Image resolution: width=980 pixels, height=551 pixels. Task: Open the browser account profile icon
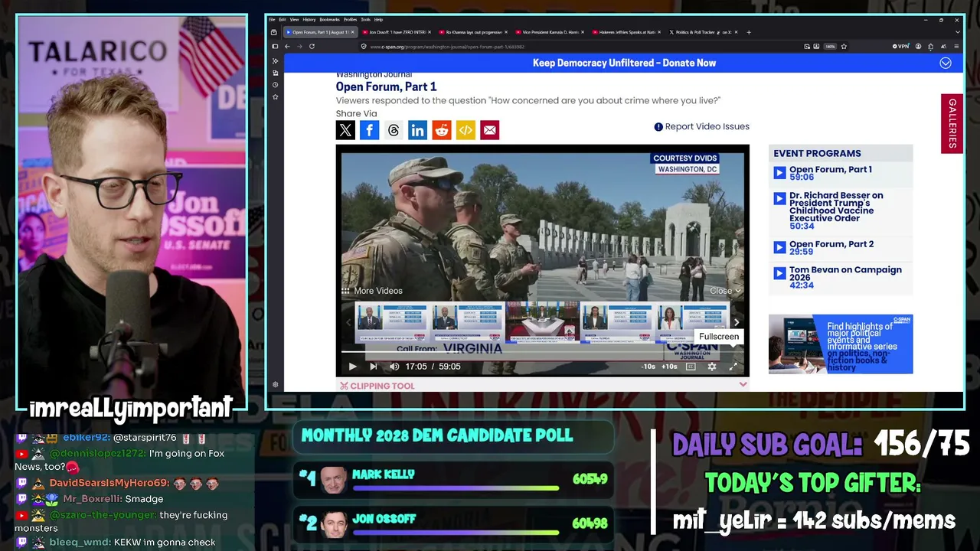pos(918,47)
